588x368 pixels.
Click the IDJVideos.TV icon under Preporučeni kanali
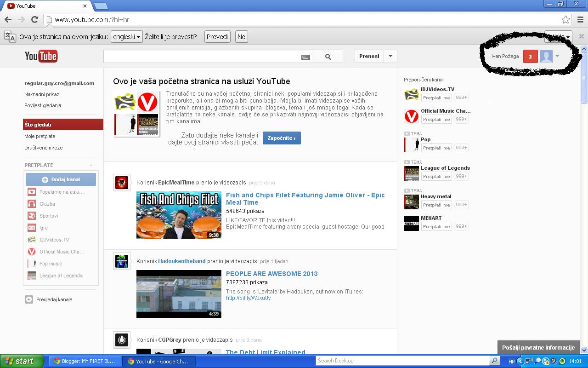[x=412, y=95]
